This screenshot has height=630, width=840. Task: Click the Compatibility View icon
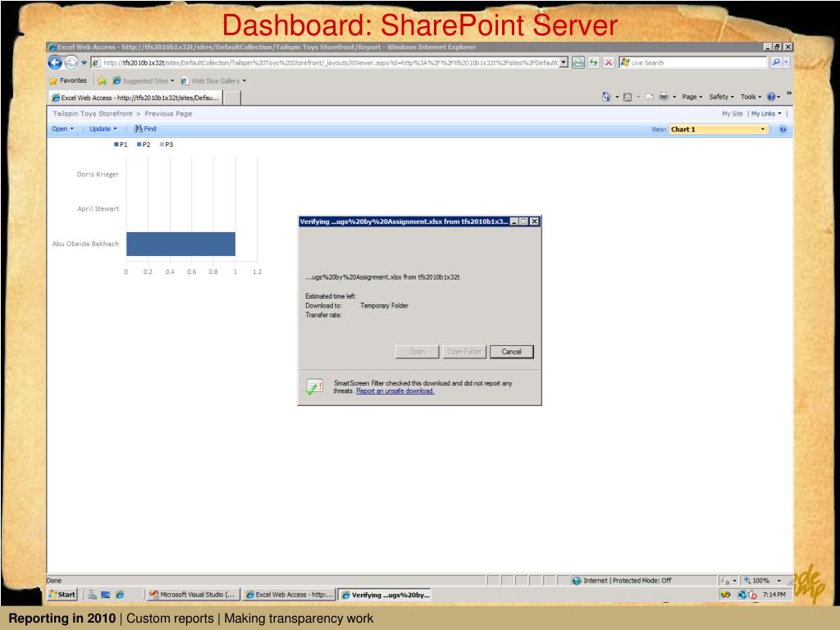pyautogui.click(x=578, y=62)
